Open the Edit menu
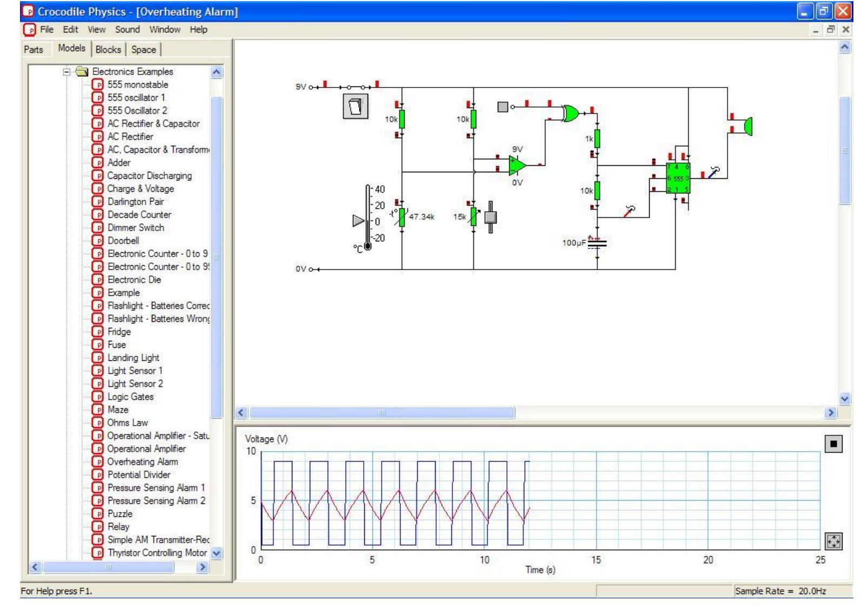 coord(70,30)
